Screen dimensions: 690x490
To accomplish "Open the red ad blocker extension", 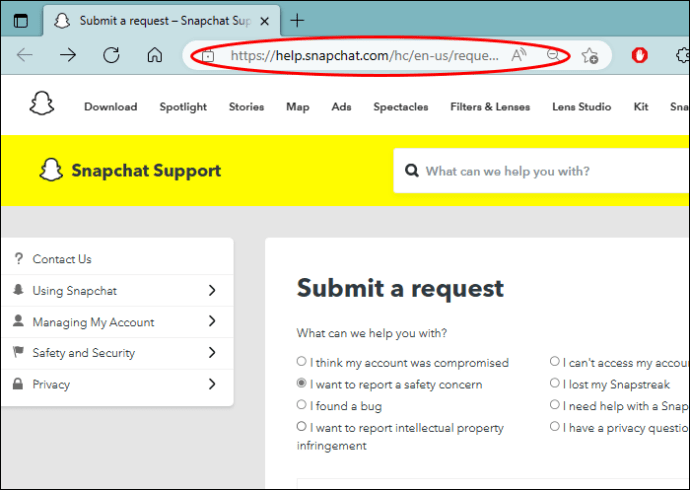I will [639, 55].
